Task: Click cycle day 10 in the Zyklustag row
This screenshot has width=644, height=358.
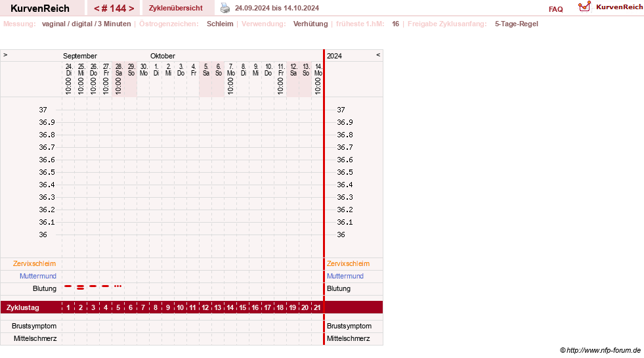Action: pyautogui.click(x=181, y=307)
